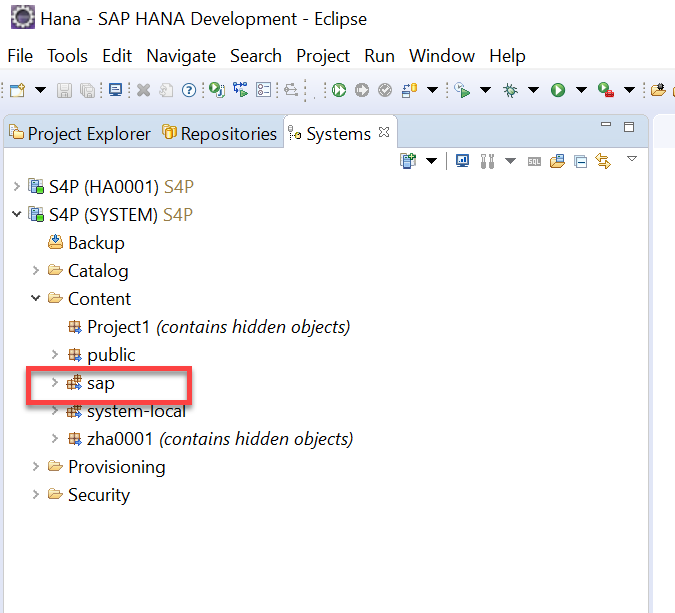Open the Navigate menu
Screen dimensions: 675x613
pyautogui.click(x=181, y=56)
